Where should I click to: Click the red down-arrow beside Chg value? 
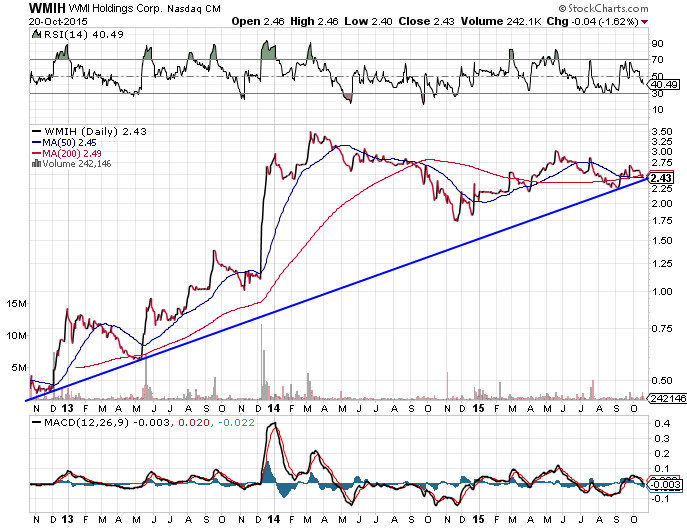[x=645, y=22]
